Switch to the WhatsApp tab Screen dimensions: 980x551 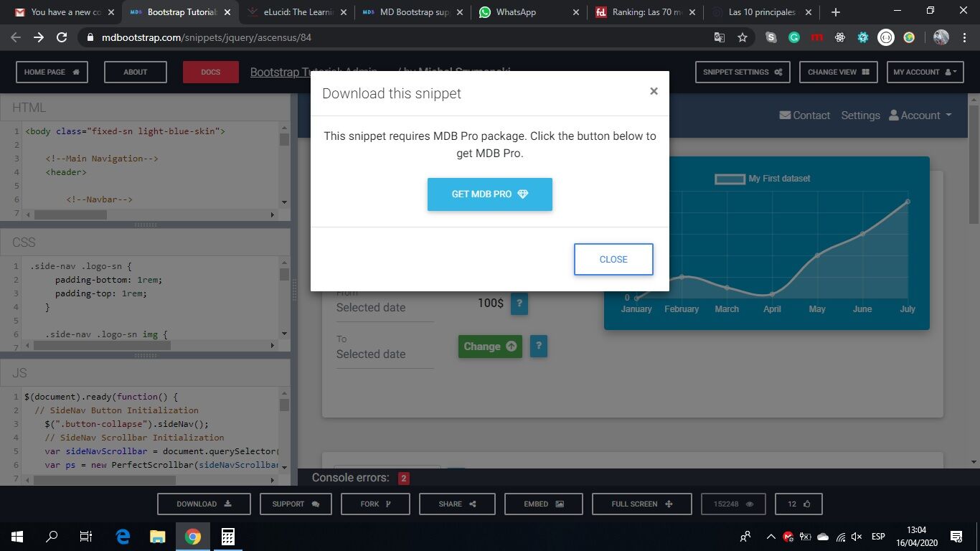pos(527,12)
